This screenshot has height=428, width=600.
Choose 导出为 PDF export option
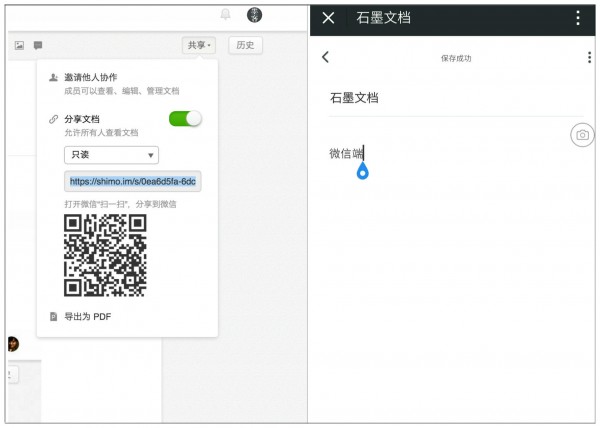(88, 317)
